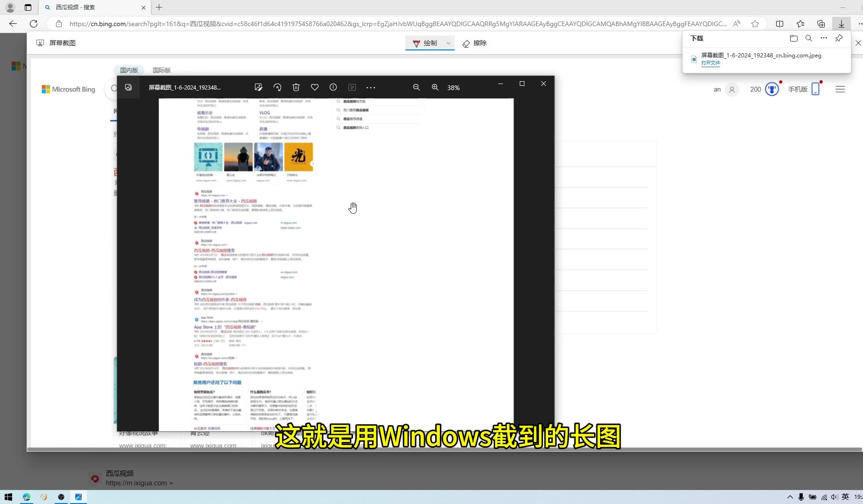Open file info in Photos viewer
863x504 pixels.
pos(333,87)
